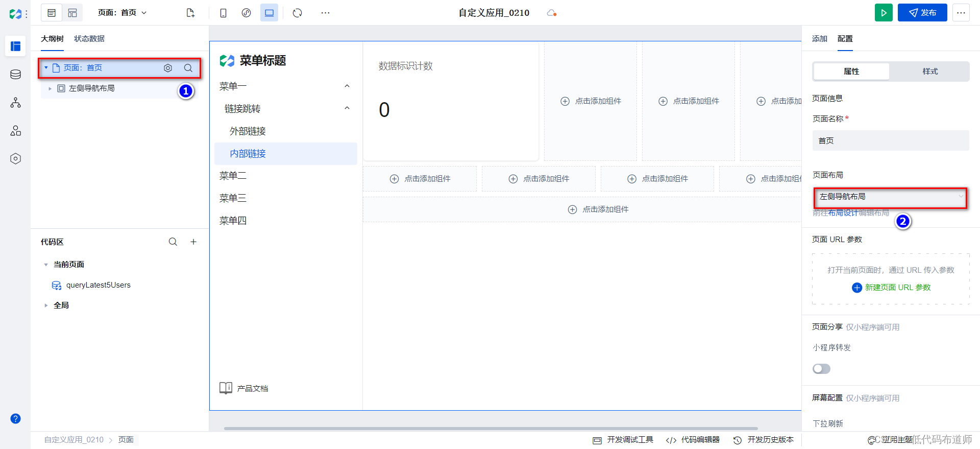
Task: Click the green preview play button
Action: [x=884, y=13]
